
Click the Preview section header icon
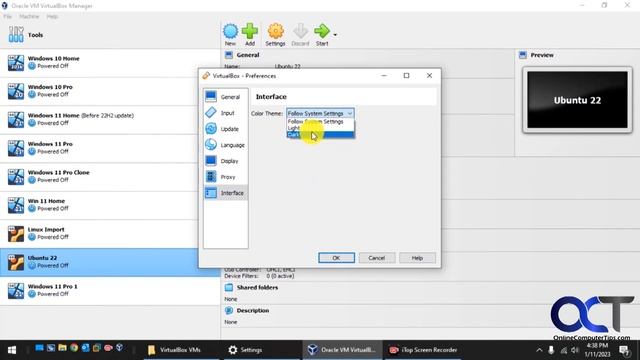tap(523, 55)
